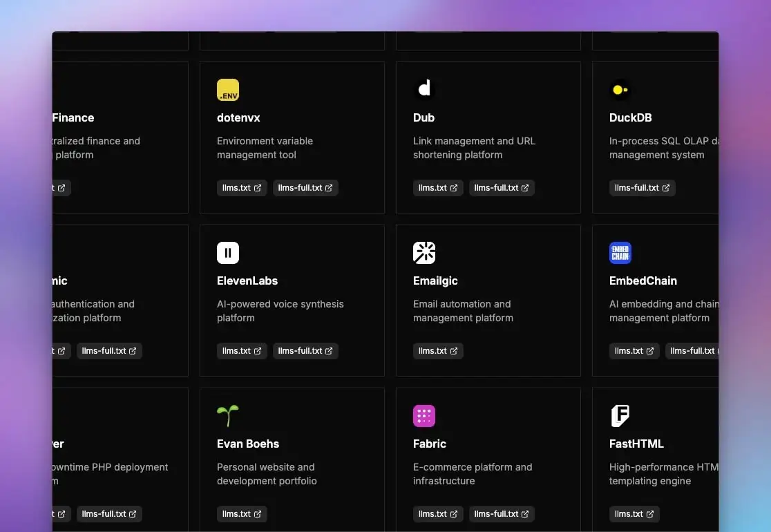Viewport: 771px width, 532px height.
Task: Click the Dub card description text
Action: pos(474,148)
